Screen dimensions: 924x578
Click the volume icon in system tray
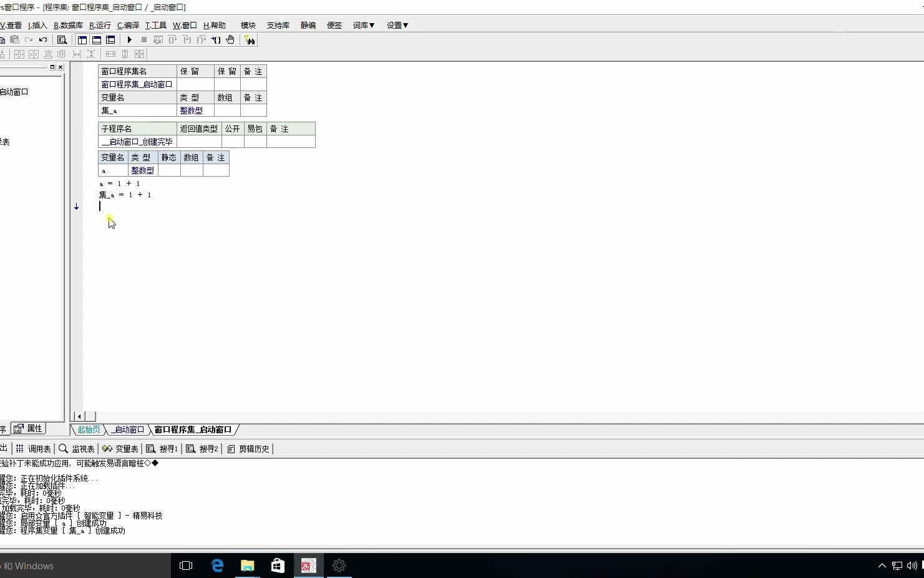[912, 566]
